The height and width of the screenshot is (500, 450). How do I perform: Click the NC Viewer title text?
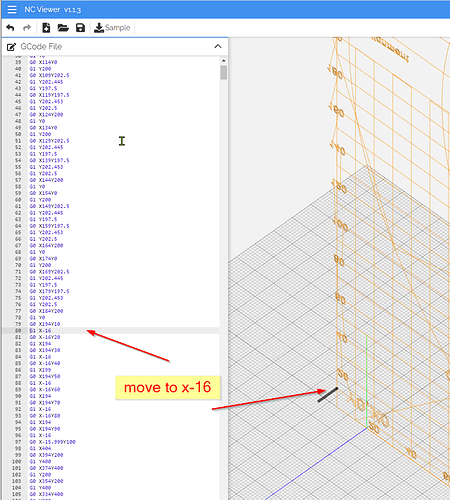pos(53,9)
